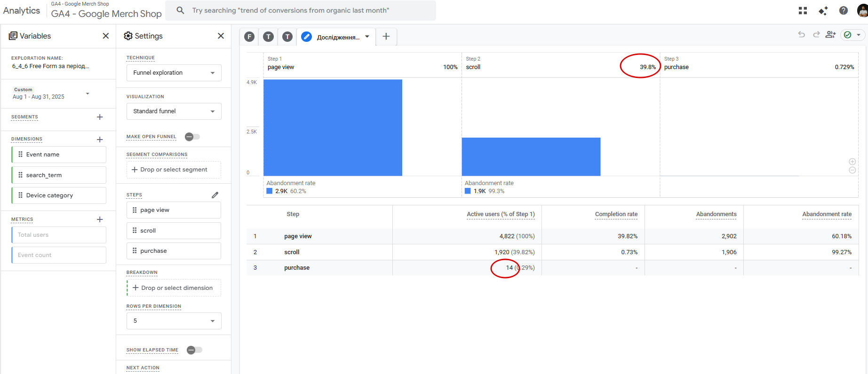Click the Active users column header
Viewport: 868px width, 374px height.
click(501, 214)
